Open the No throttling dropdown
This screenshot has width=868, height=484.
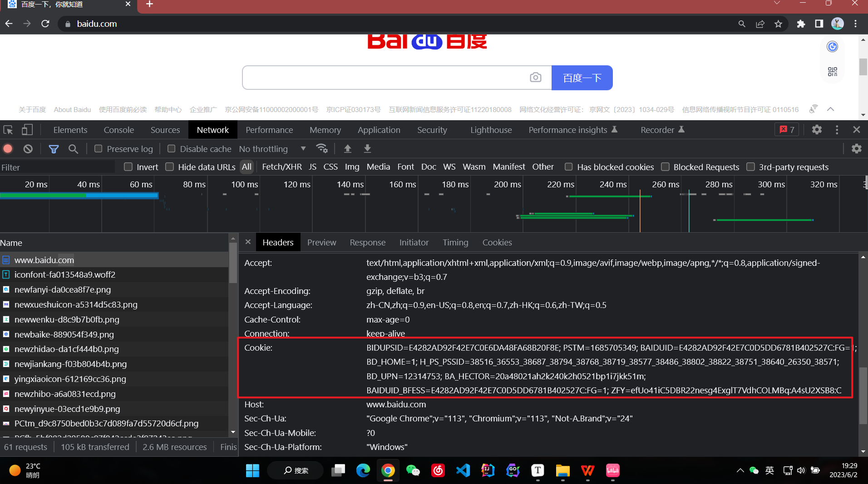click(272, 149)
